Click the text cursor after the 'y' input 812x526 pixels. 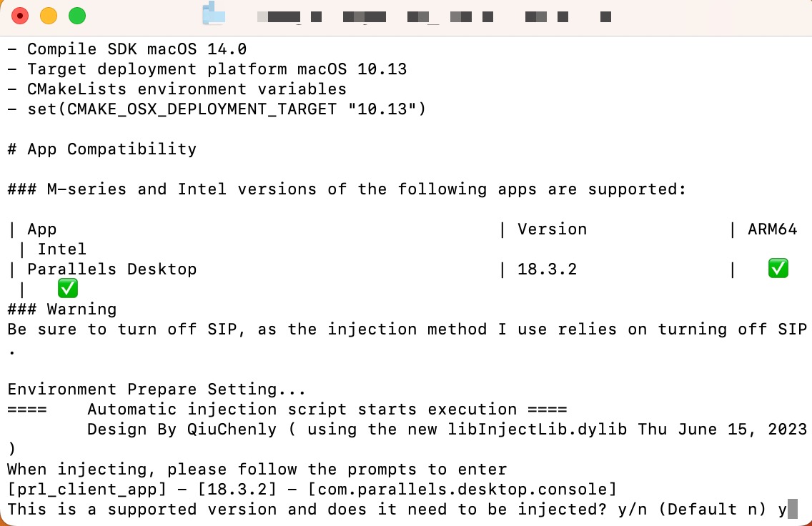(x=793, y=510)
